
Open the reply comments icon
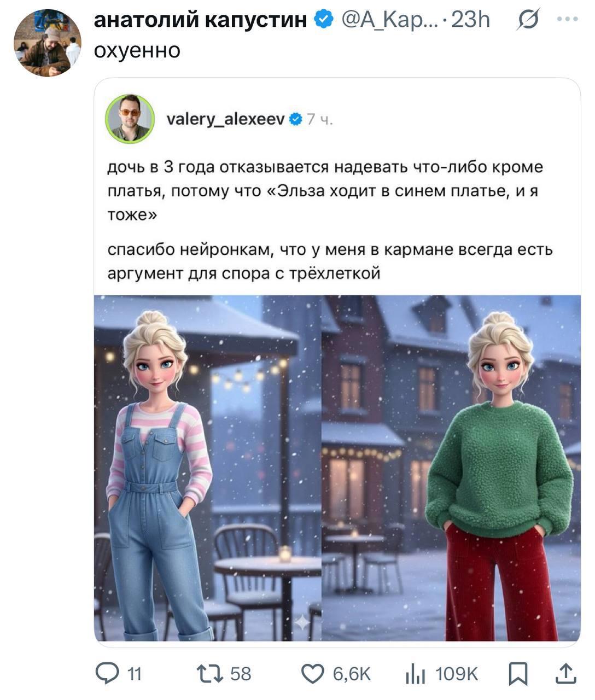[x=107, y=673]
